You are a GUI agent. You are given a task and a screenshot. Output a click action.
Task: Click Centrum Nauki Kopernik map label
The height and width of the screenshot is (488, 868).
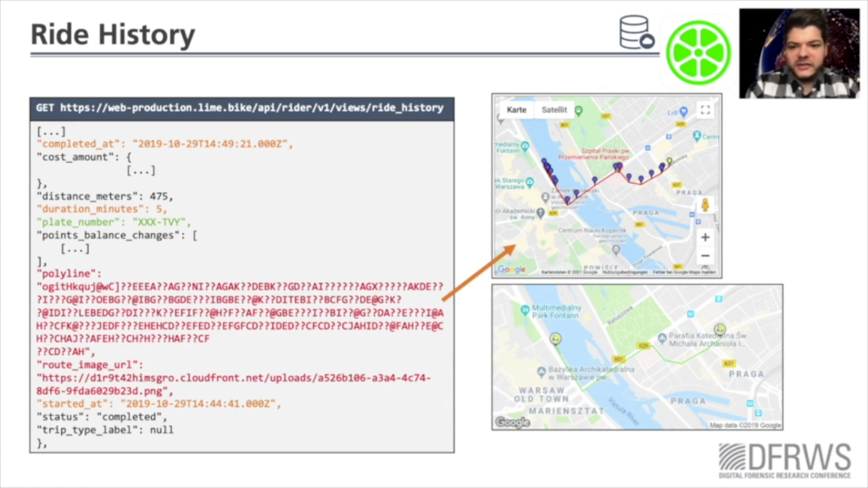[x=592, y=230]
